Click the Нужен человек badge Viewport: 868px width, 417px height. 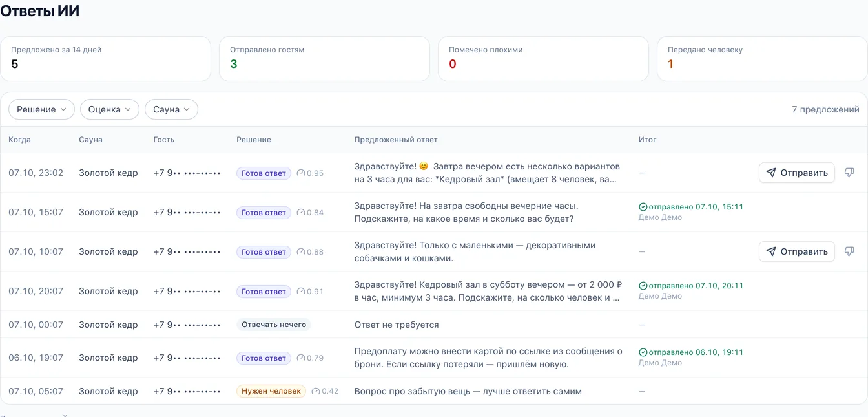point(271,391)
